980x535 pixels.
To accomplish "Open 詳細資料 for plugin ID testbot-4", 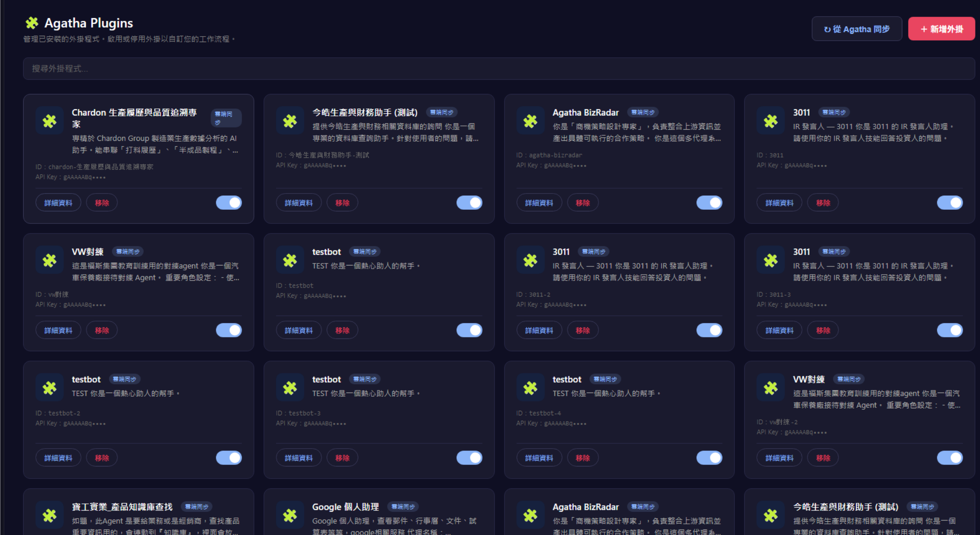I will pos(539,458).
